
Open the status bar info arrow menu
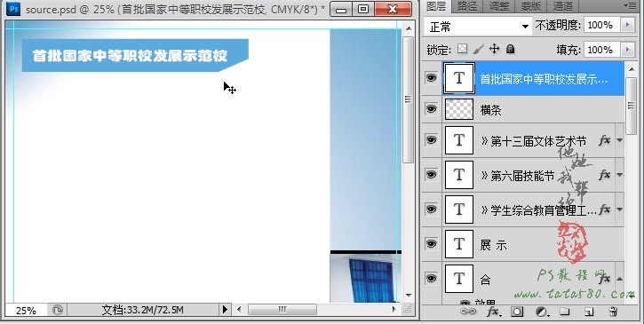(x=225, y=310)
